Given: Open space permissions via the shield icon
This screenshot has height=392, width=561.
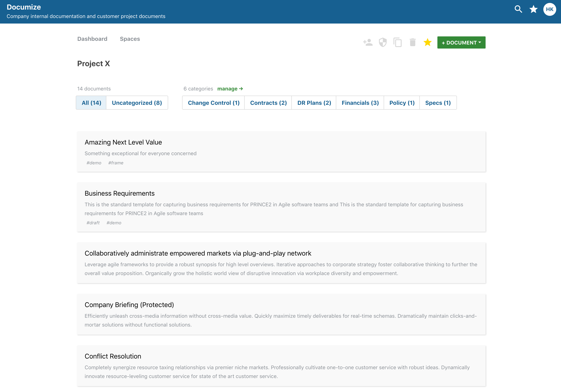Looking at the screenshot, I should [x=383, y=42].
